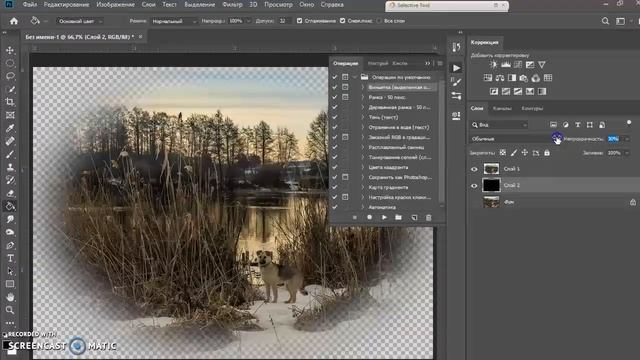Select the Crop tool
This screenshot has height=360, width=640.
[x=10, y=102]
